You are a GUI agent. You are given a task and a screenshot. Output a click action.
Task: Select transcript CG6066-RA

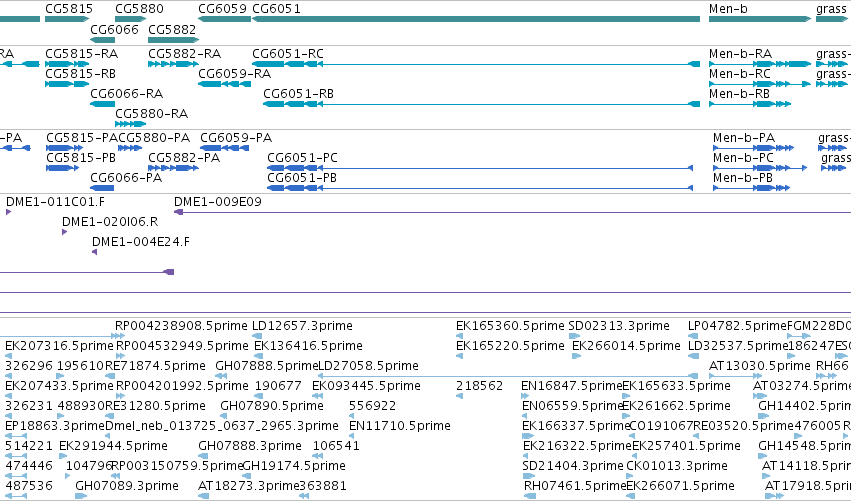(126, 94)
